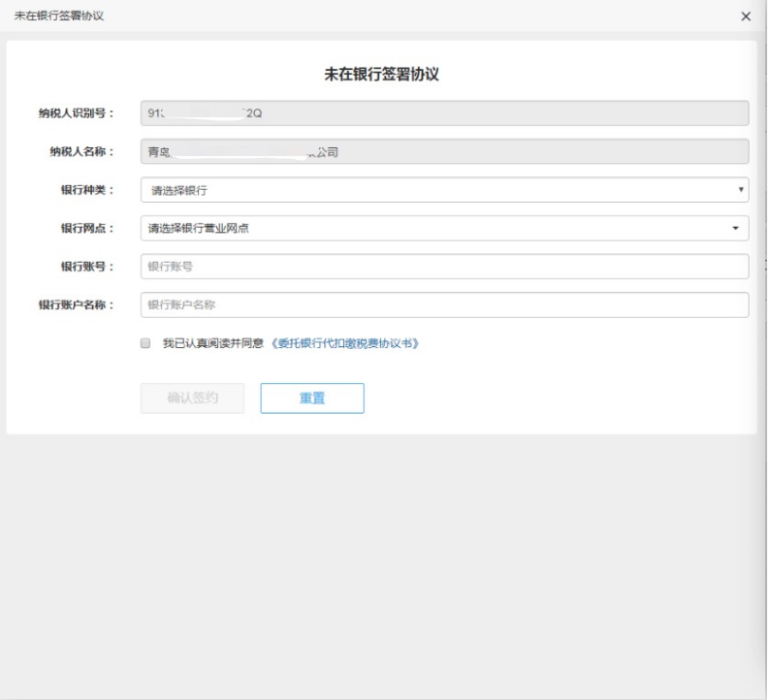Click the 银行网点 label text

tap(88, 229)
